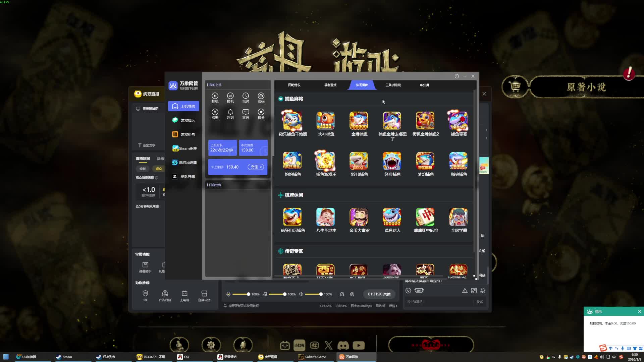Click the 充值 recharge arrow button
This screenshot has width=644, height=362.
tap(256, 167)
